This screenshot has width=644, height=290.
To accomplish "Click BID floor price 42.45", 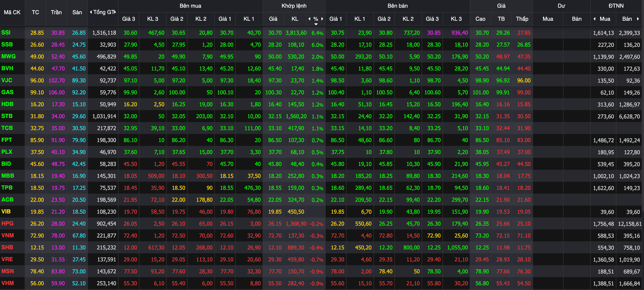I will [79, 164].
